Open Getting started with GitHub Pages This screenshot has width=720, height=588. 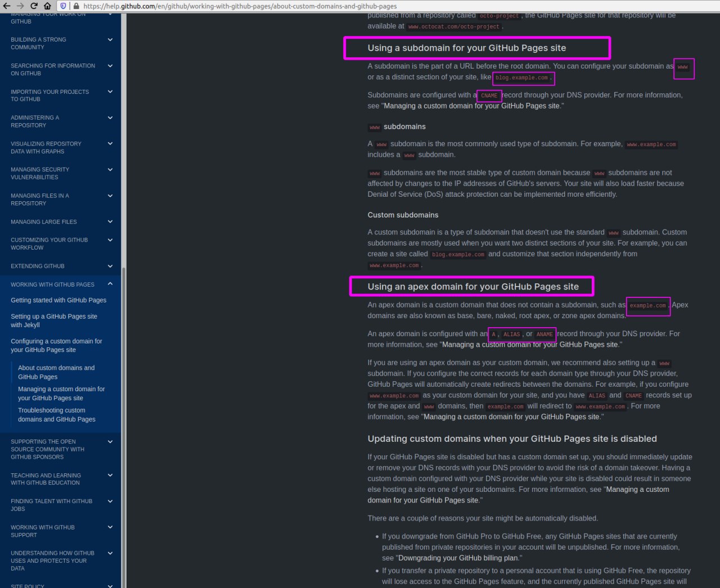[58, 300]
